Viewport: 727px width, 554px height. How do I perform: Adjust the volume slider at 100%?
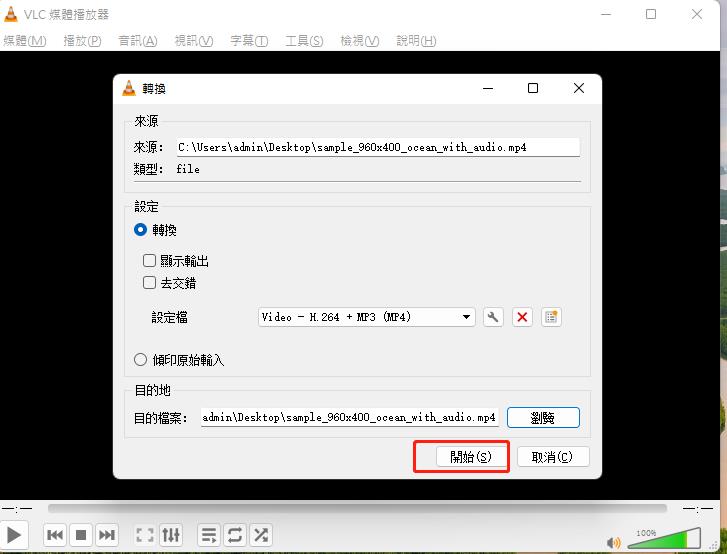pyautogui.click(x=664, y=539)
